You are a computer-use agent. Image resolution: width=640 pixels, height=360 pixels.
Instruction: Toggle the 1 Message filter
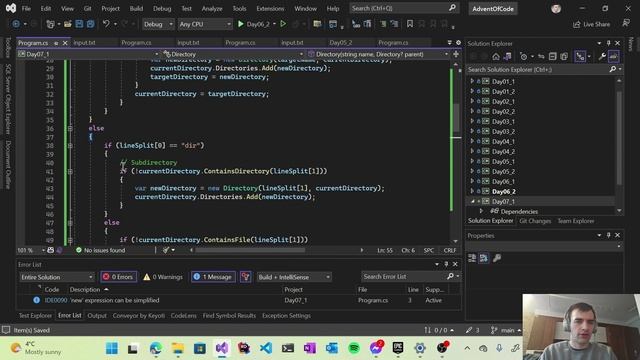(x=213, y=277)
